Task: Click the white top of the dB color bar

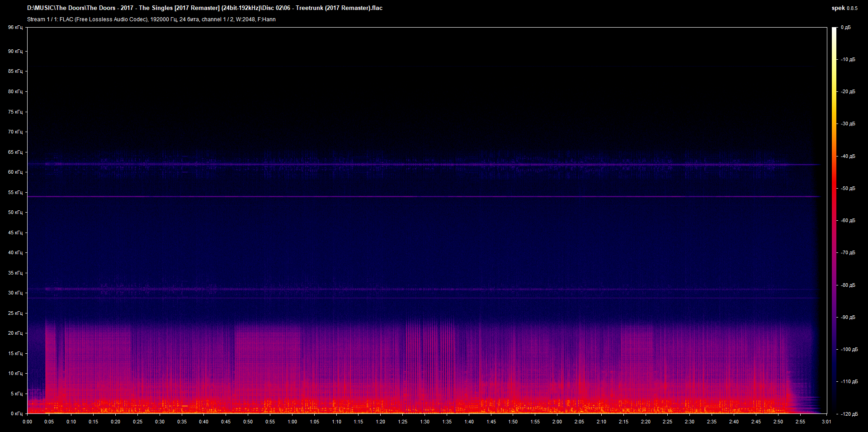Action: [x=834, y=30]
